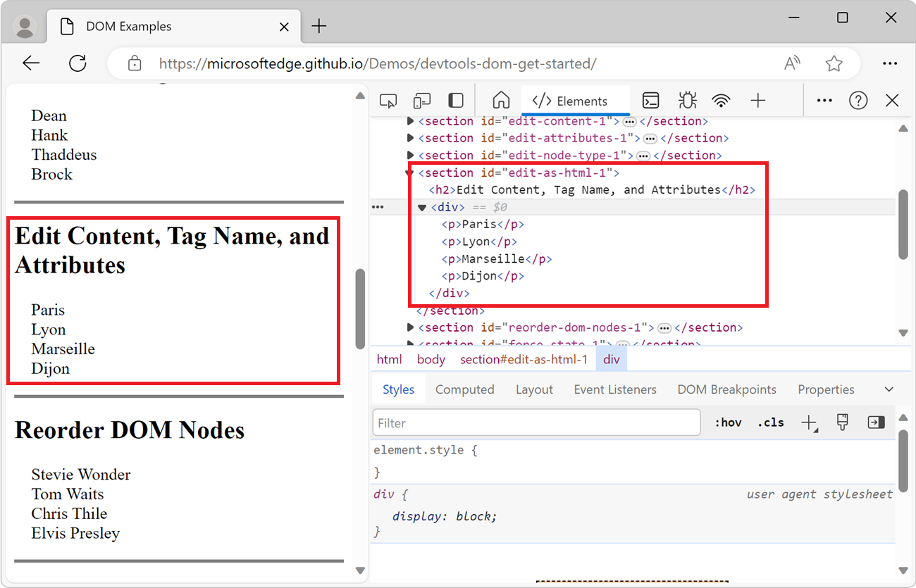
Task: Open Network conditions tool
Action: point(722,100)
